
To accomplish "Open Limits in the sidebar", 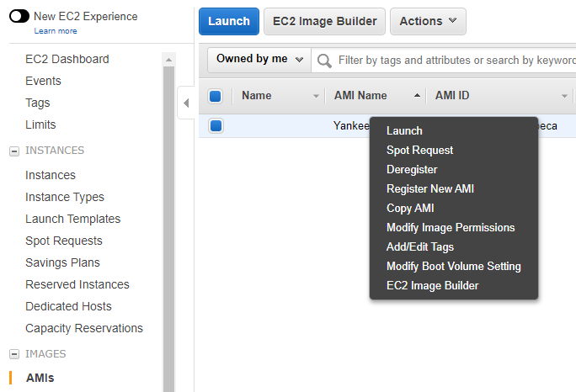I will point(40,124).
